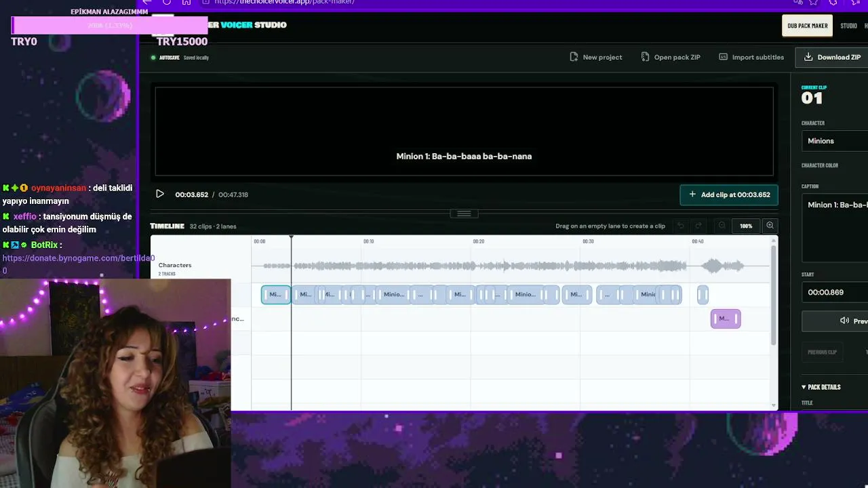Click the Import subtitles caption icon
868x488 pixels.
723,57
